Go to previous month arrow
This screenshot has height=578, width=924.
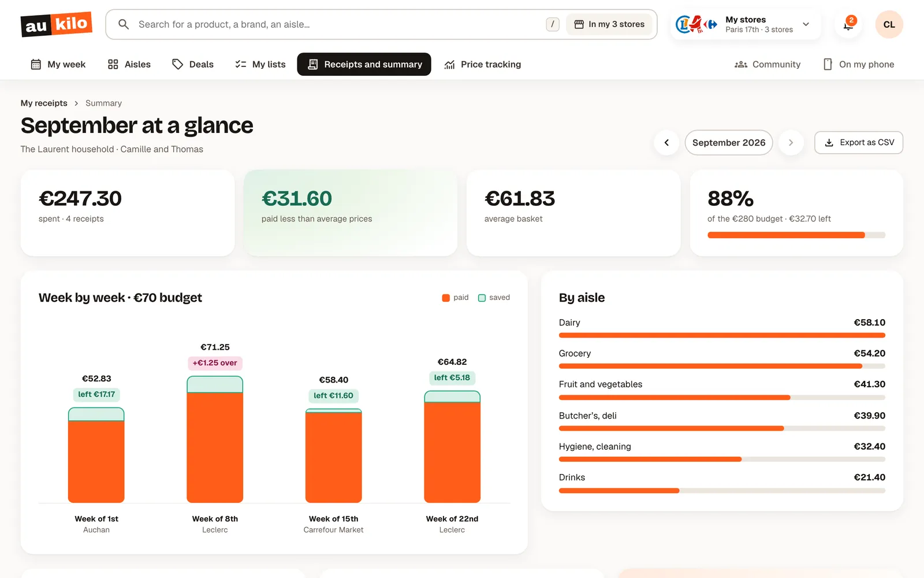click(666, 143)
